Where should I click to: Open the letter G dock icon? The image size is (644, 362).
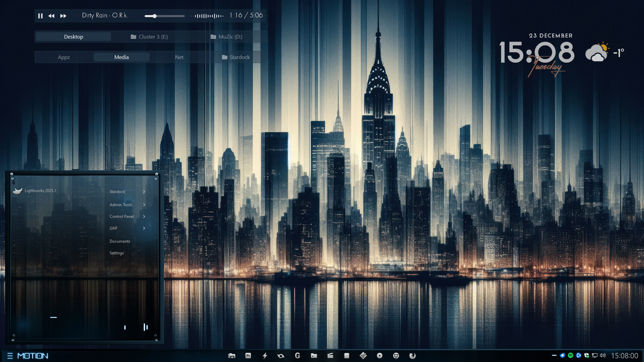(298, 356)
